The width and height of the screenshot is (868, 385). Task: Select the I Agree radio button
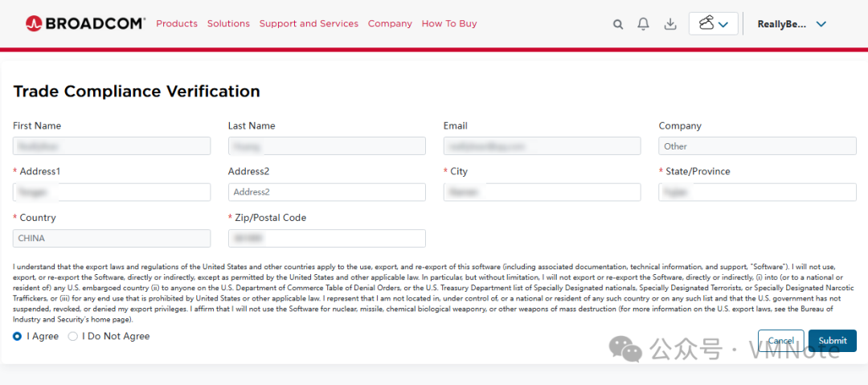[18, 336]
